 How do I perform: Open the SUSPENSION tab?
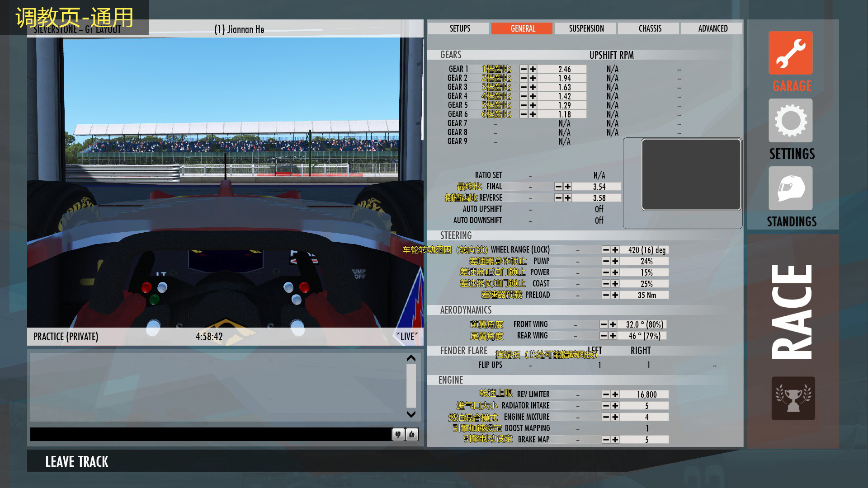click(x=586, y=28)
